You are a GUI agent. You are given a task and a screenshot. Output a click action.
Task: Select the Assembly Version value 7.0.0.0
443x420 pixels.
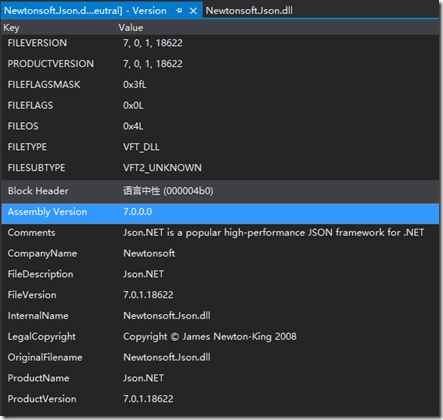tap(138, 212)
